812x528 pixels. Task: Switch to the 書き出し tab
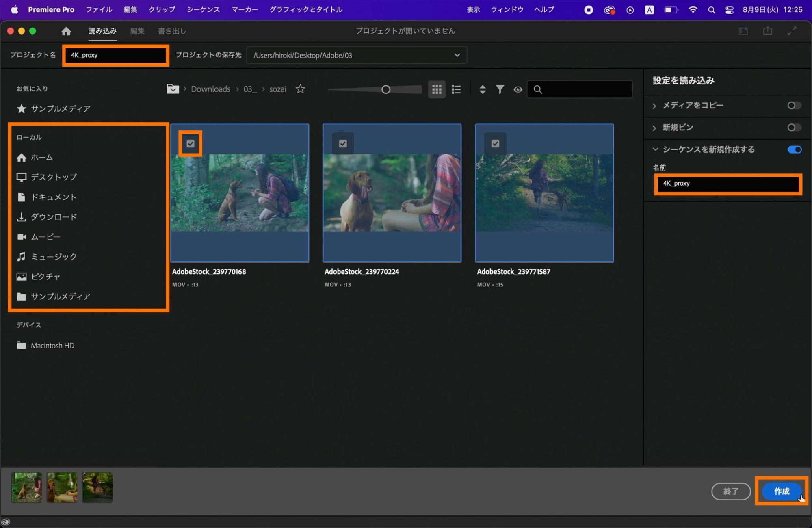pos(172,31)
